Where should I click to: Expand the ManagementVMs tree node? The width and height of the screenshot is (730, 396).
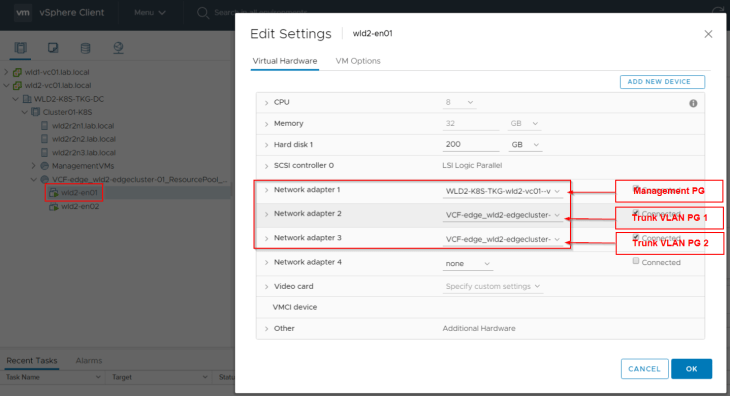[34, 166]
